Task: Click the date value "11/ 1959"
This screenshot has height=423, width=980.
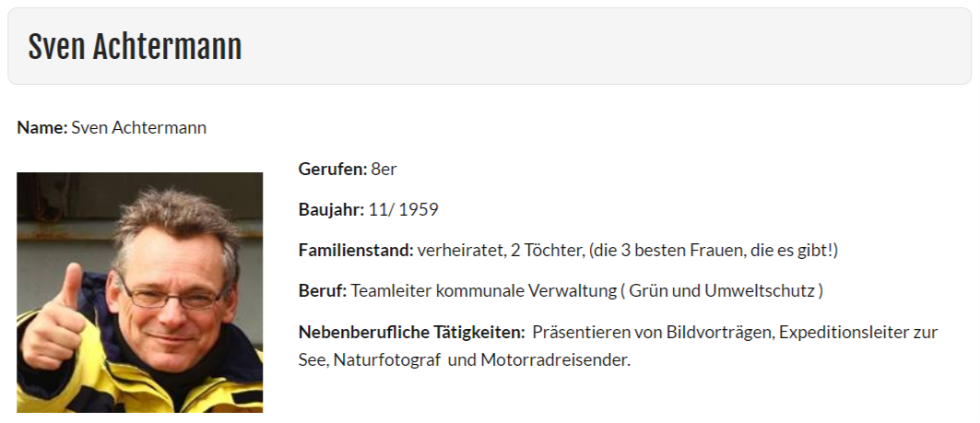Action: 403,209
